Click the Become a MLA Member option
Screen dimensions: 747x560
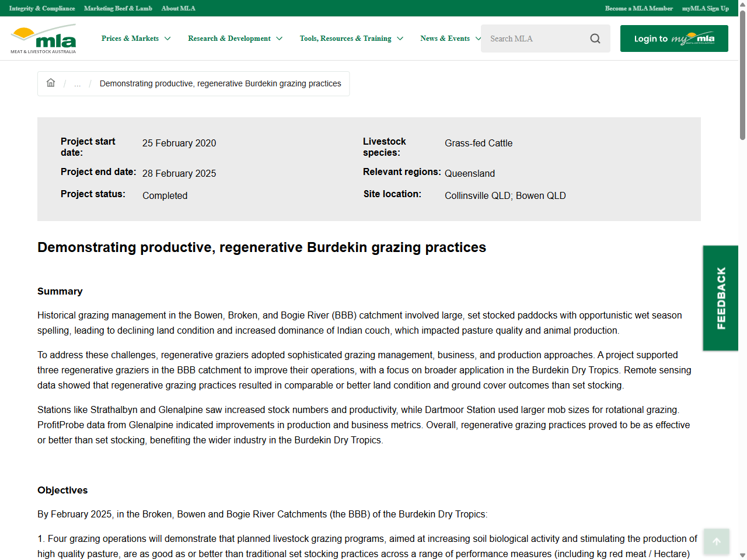point(639,8)
